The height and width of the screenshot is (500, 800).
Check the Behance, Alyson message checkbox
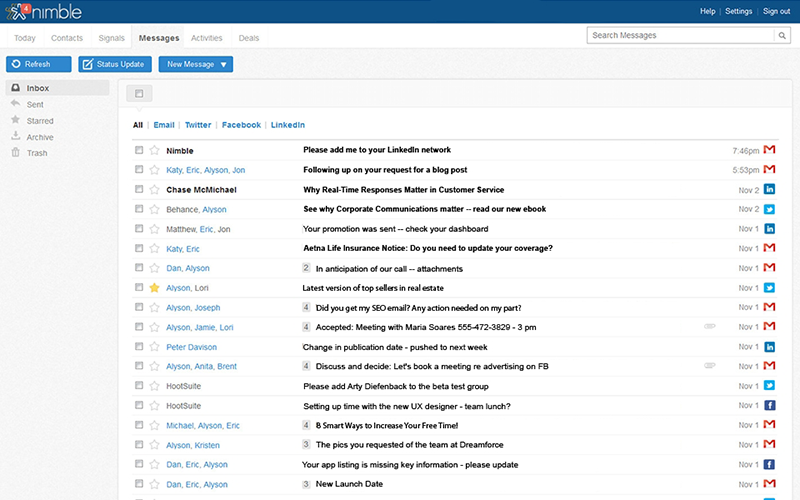pos(139,209)
